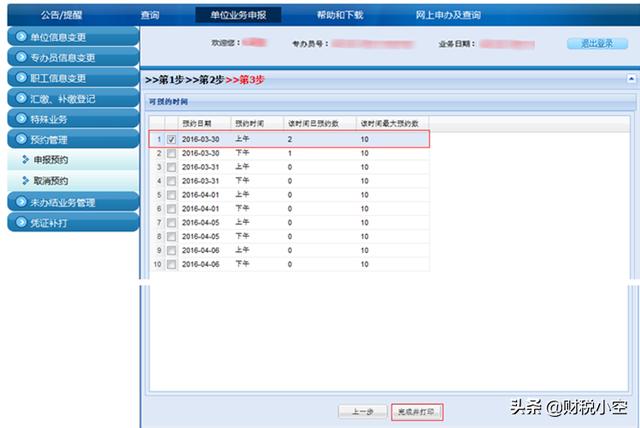640x428 pixels.
Task: Check the row 4 checkbox for 2016-03-31 下午
Action: click(171, 181)
